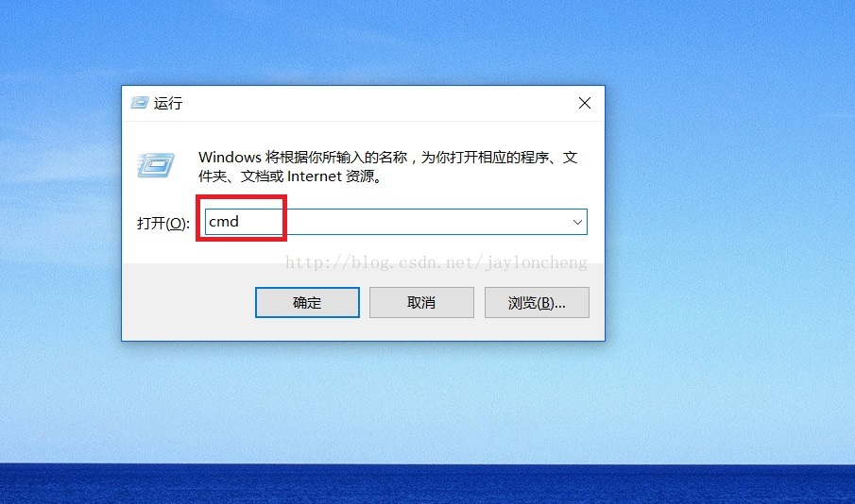855x504 pixels.
Task: Click the first description line starting with Windows
Action: [387, 158]
